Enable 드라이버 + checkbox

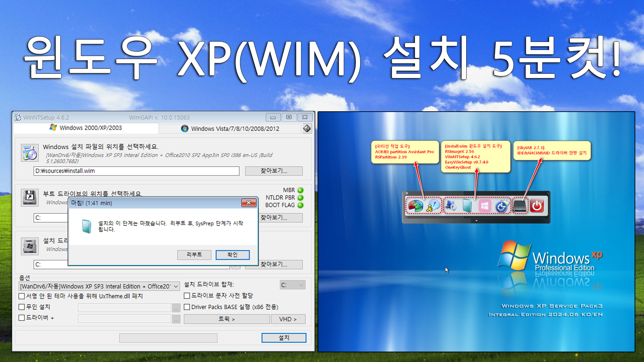22,318
